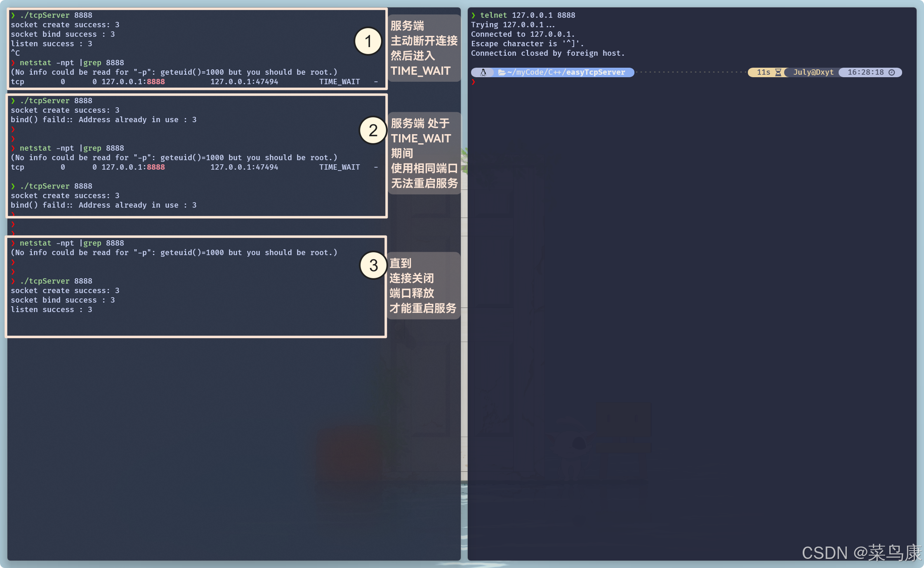Click the circled number 1 marker
The height and width of the screenshot is (568, 924).
[368, 41]
